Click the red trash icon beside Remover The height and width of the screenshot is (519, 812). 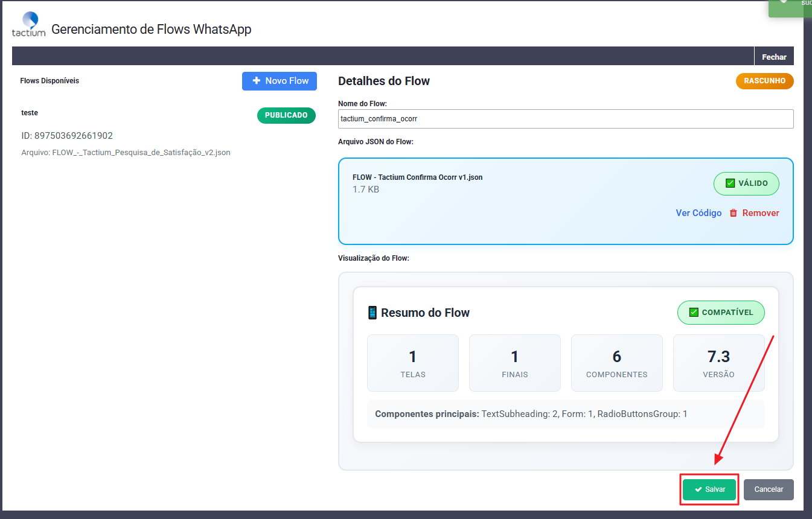pyautogui.click(x=734, y=213)
